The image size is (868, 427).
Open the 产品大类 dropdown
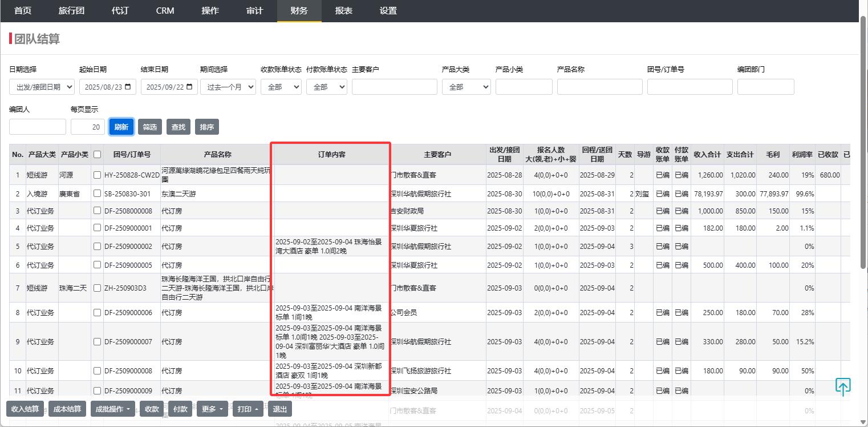(467, 87)
